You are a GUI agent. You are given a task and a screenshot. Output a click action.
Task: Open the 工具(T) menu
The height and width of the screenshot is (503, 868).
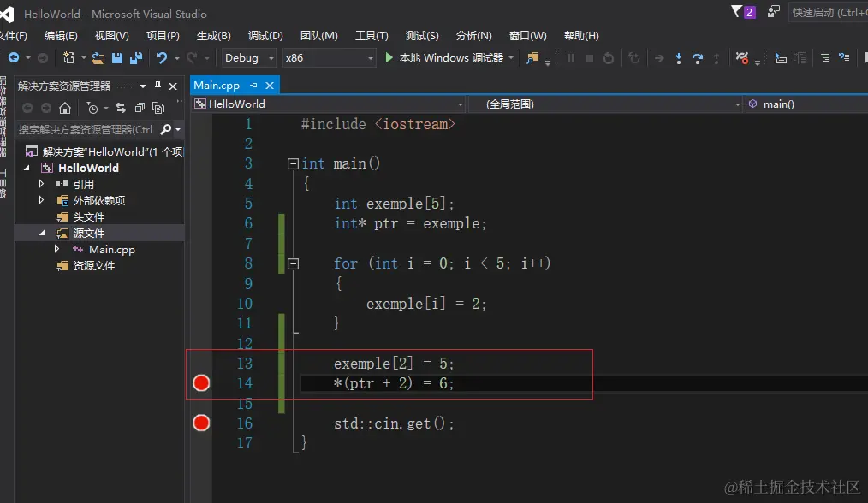pos(372,35)
